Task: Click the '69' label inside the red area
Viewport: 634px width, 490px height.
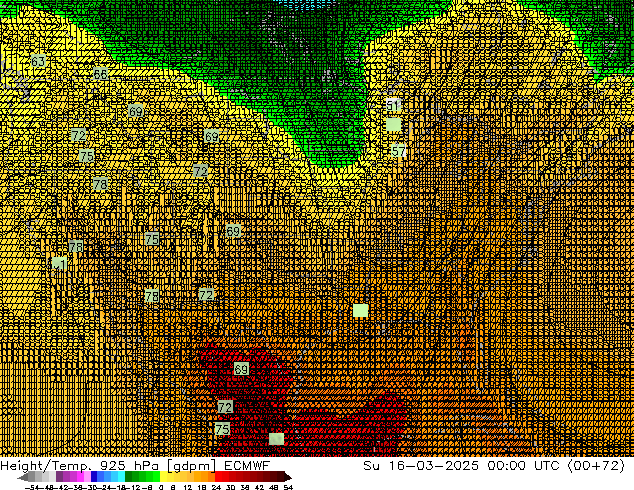Action: tap(241, 369)
